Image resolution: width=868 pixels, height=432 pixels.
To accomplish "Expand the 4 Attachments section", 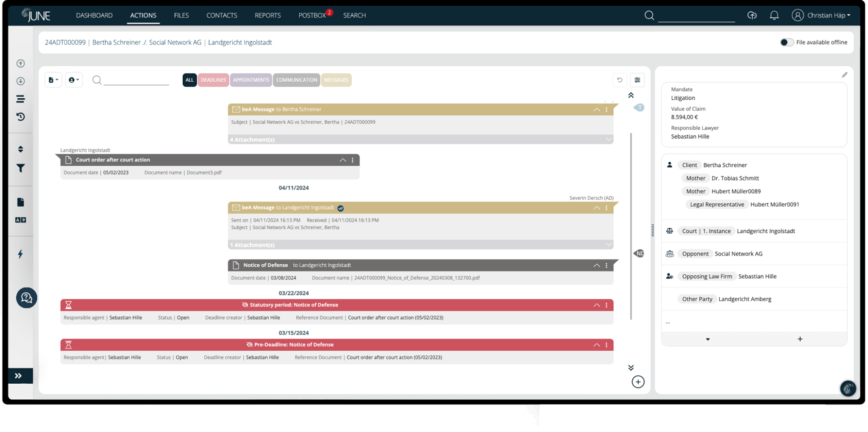I will pos(609,139).
